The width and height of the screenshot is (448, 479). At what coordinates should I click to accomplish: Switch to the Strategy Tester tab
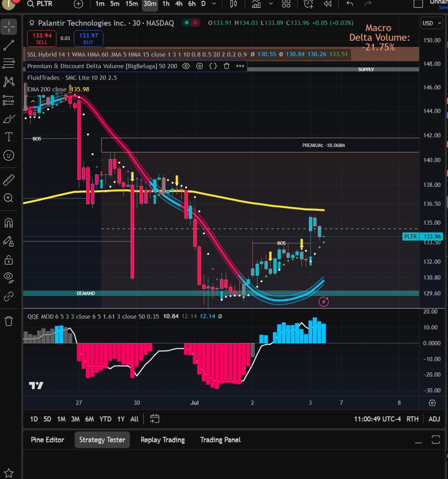102,440
